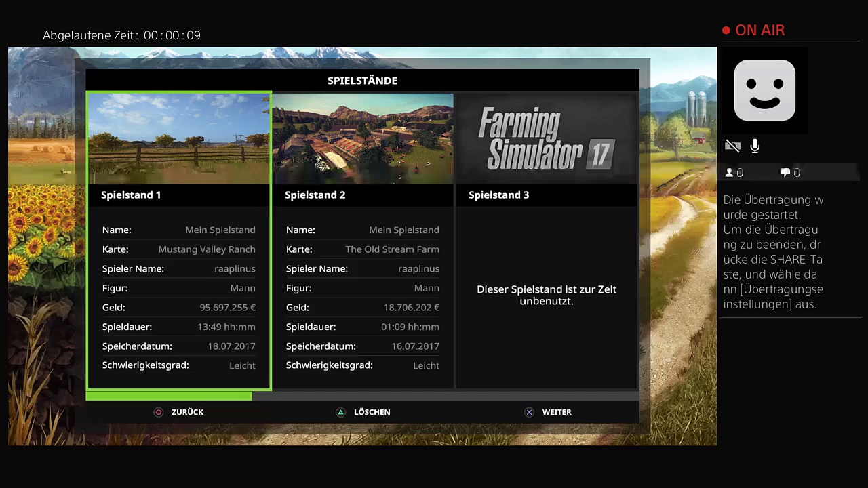Choose the Spielstand 3 slot title
This screenshot has width=868, height=488.
pyautogui.click(x=498, y=195)
